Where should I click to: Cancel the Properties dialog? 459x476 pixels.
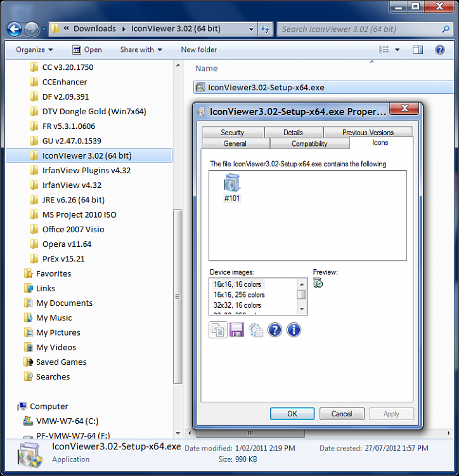click(342, 413)
